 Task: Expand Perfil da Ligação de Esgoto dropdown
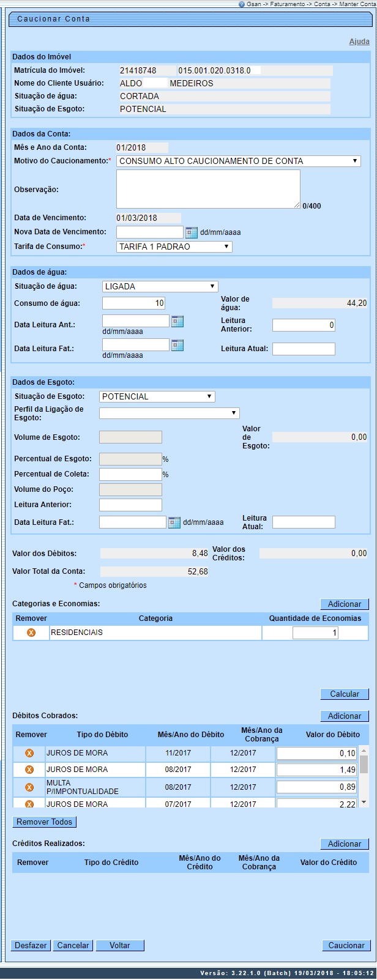[169, 414]
